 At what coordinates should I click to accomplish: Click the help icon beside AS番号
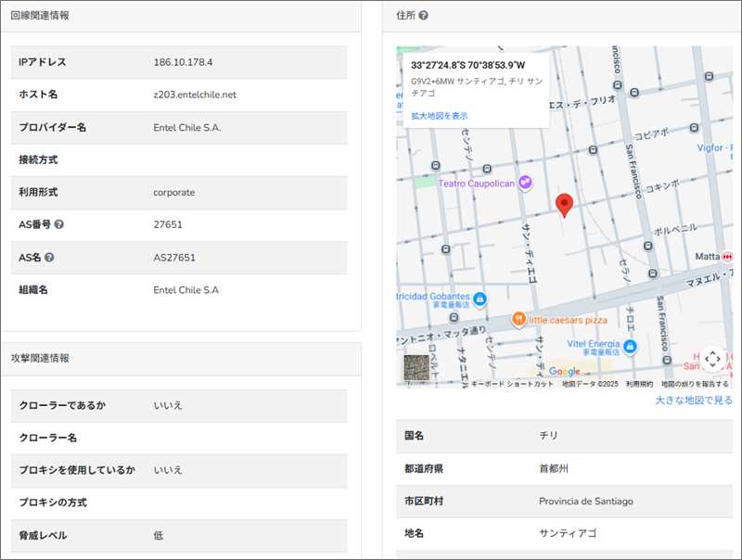click(59, 224)
